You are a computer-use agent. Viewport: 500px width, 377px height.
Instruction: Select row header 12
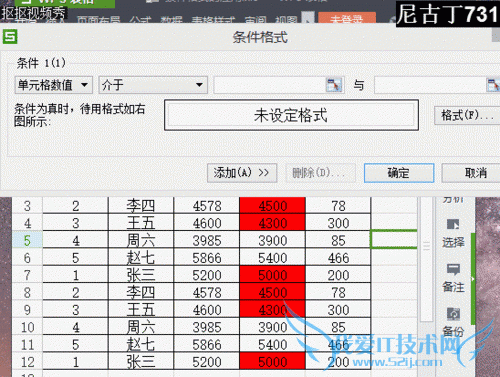coord(27,361)
